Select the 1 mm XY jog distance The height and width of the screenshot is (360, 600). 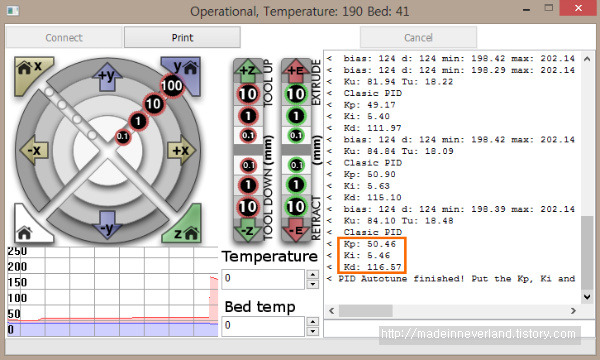pyautogui.click(x=138, y=122)
